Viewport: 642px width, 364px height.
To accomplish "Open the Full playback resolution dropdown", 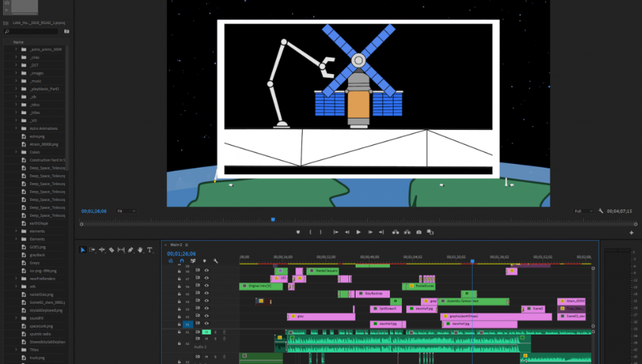I will point(583,211).
